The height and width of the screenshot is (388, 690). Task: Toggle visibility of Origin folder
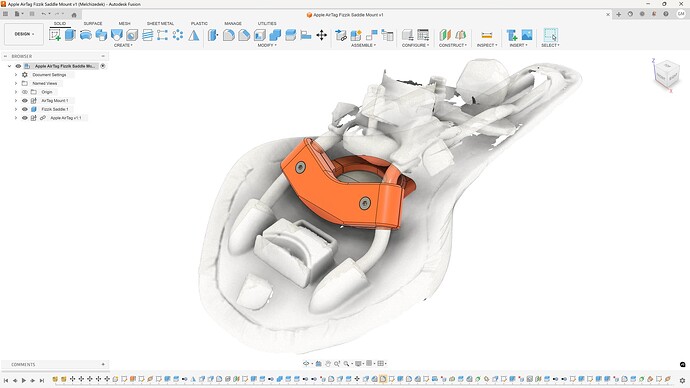tap(25, 92)
